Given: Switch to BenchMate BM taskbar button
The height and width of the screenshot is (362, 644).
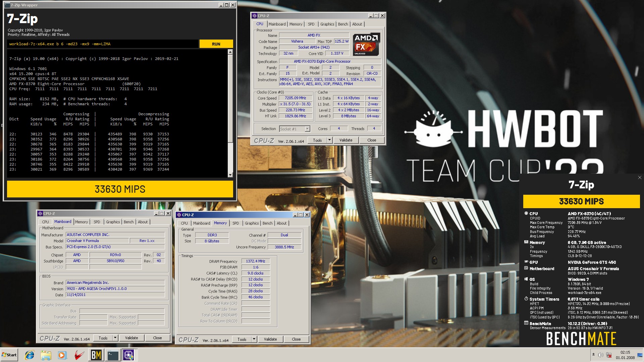Looking at the screenshot, I should click(x=96, y=355).
